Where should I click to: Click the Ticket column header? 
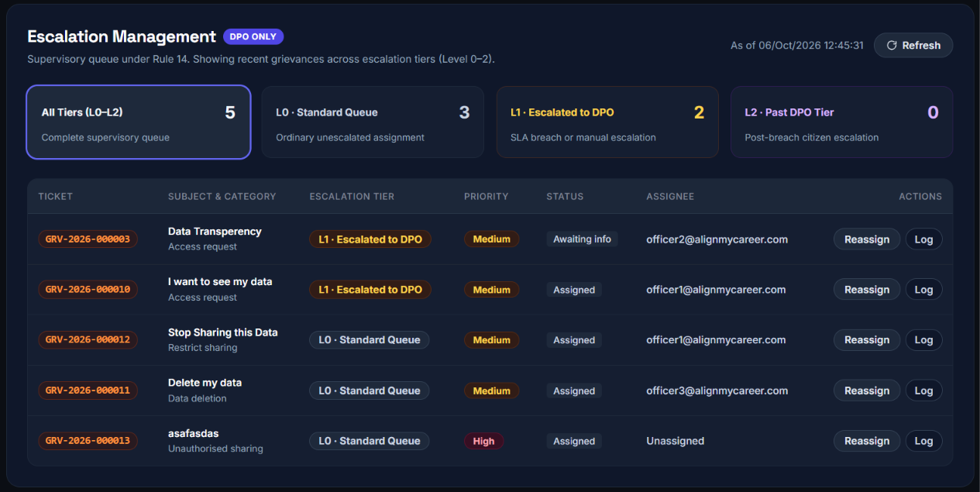[55, 197]
